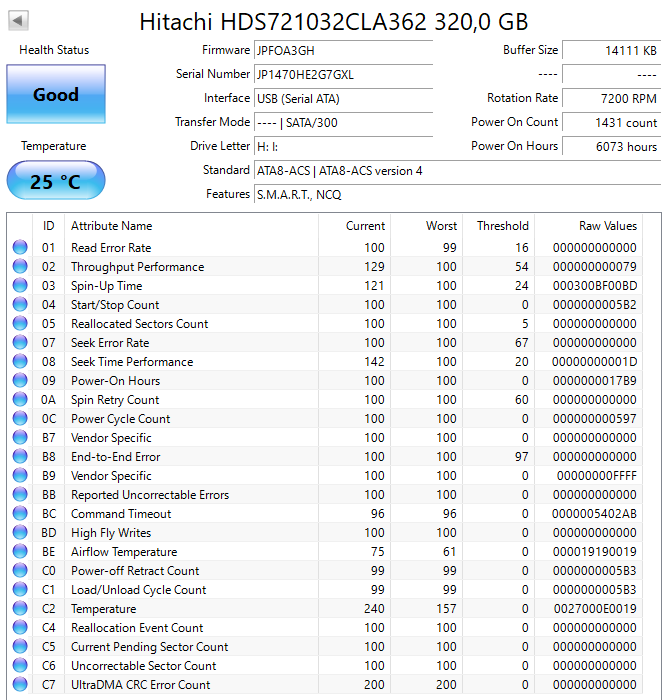The image size is (667, 700).
Task: Click status orb for UltraDMA CRC Error Count
Action: coord(20,685)
